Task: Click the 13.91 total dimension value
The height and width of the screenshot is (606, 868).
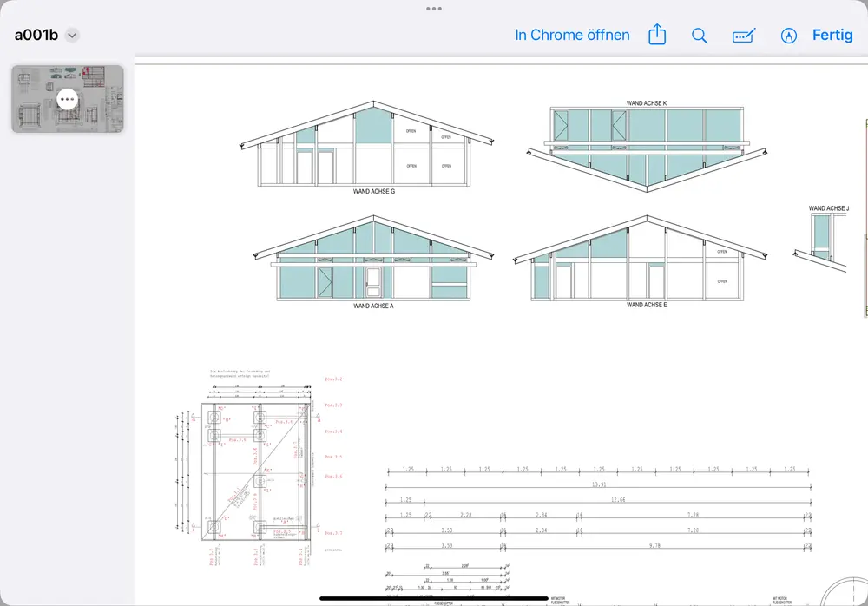Action: click(x=598, y=484)
